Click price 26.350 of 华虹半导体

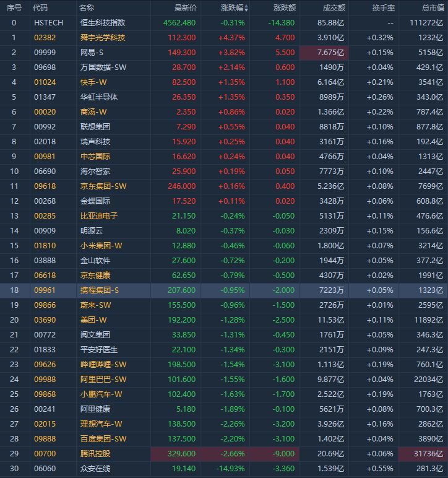coord(184,97)
